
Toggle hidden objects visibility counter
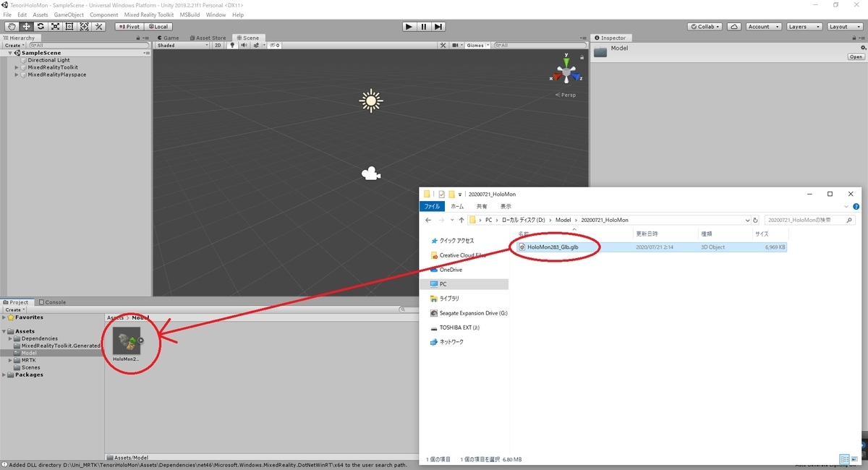pos(275,46)
